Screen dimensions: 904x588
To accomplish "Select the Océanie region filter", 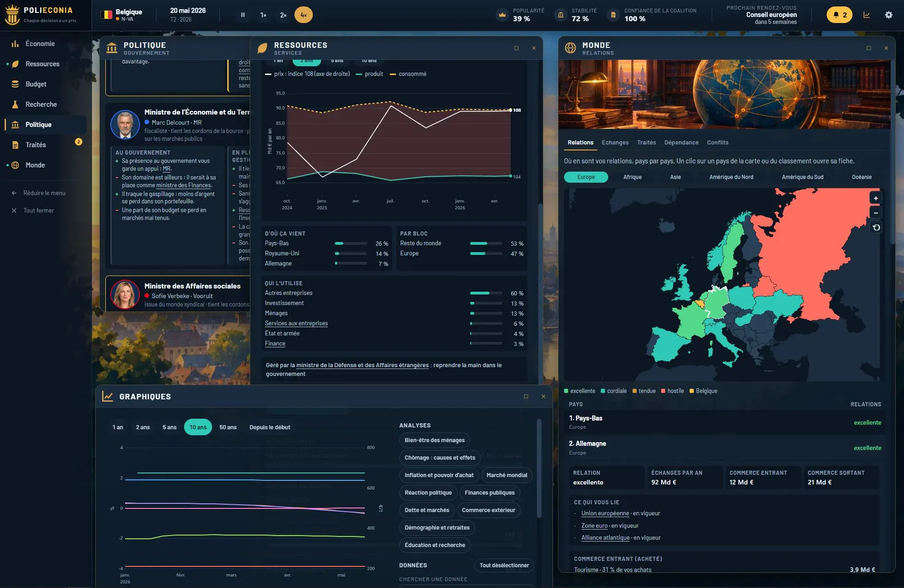I will (862, 177).
